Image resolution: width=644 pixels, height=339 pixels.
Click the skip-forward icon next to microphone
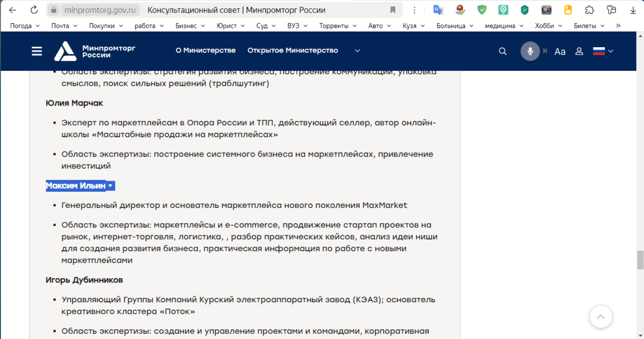pyautogui.click(x=545, y=51)
